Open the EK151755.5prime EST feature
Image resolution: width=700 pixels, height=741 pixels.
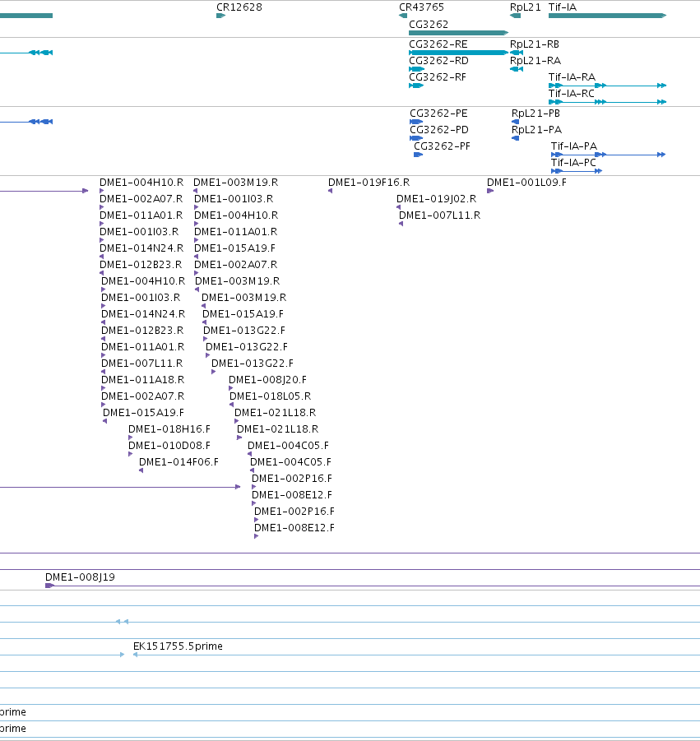416,655
